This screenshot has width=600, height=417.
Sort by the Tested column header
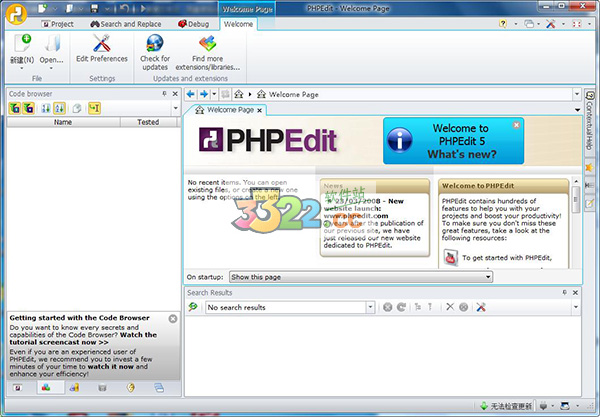(148, 122)
